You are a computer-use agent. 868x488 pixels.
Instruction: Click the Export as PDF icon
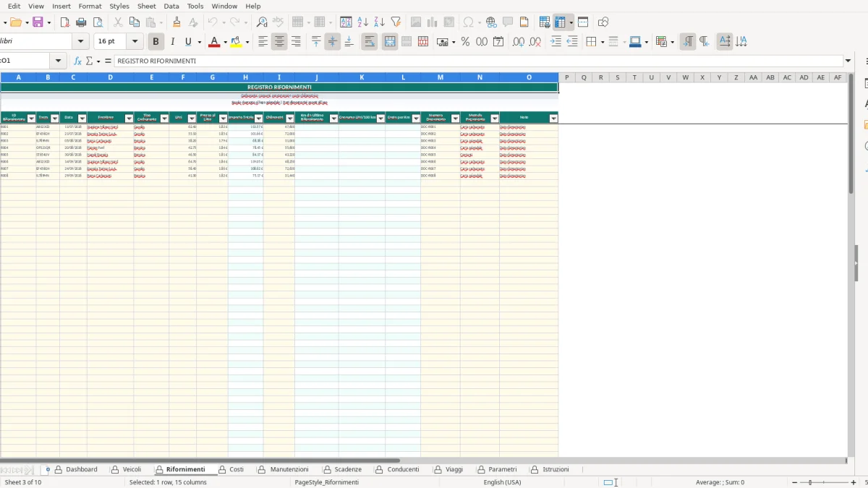65,22
